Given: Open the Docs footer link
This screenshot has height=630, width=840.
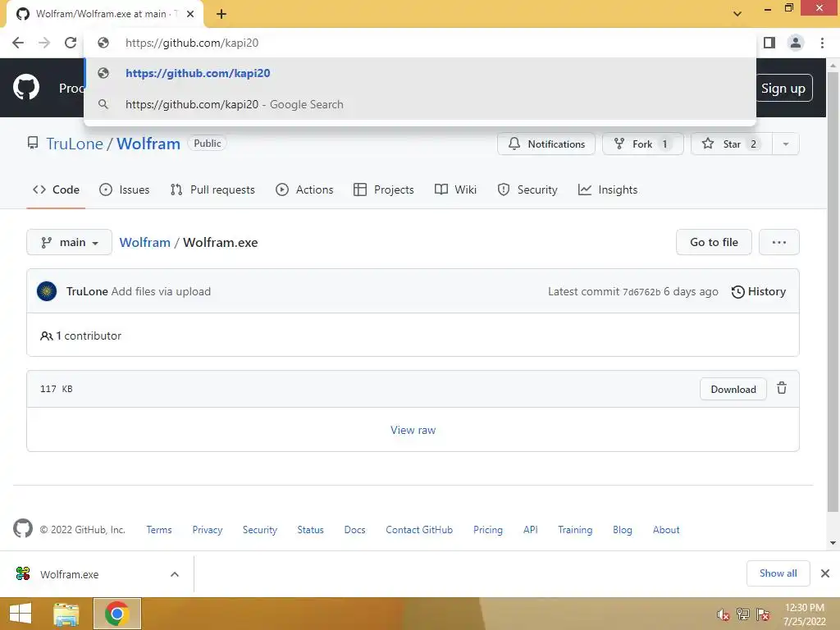Looking at the screenshot, I should coord(354,530).
